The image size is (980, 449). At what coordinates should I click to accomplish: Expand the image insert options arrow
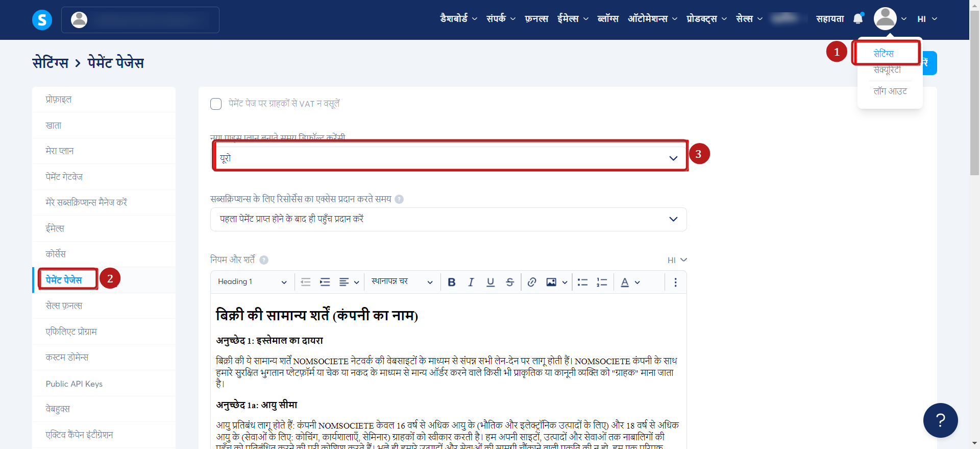[565, 282]
